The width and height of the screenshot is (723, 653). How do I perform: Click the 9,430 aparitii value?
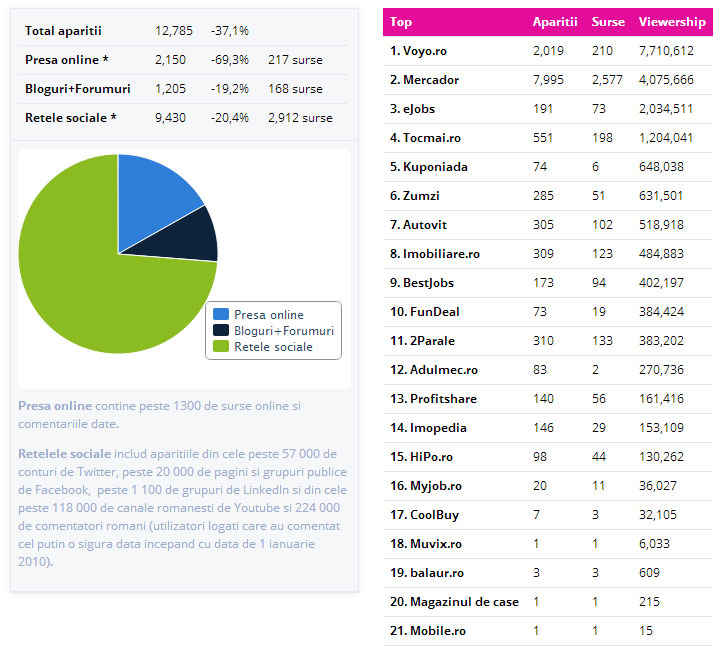click(x=170, y=119)
